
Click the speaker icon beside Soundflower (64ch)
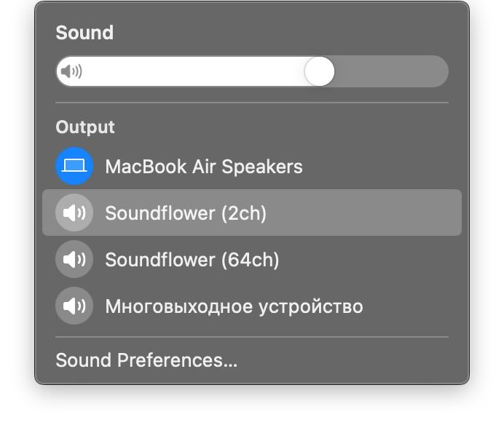point(74,260)
